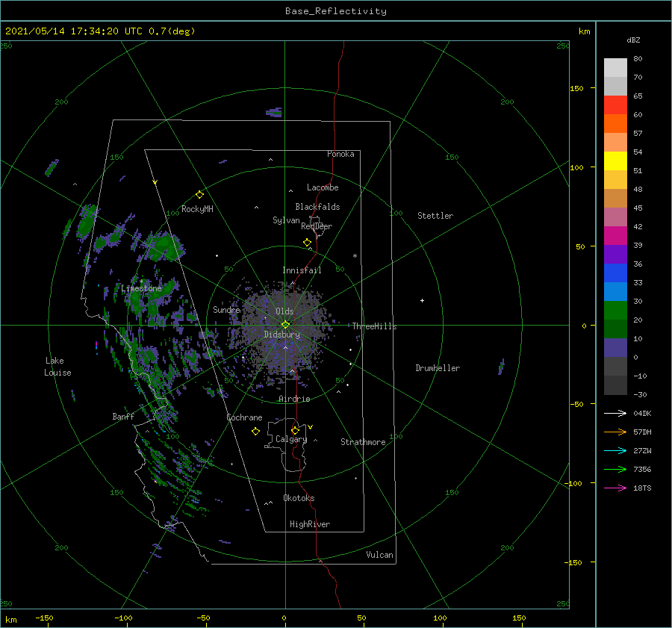The width and height of the screenshot is (672, 628).
Task: Click the RedDeer city label
Action: click(x=317, y=226)
